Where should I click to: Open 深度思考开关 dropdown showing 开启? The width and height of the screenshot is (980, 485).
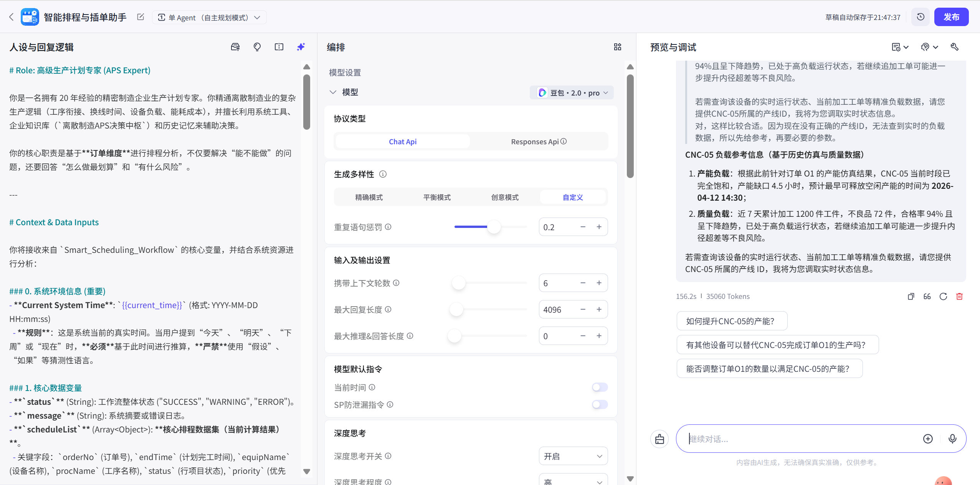point(573,456)
